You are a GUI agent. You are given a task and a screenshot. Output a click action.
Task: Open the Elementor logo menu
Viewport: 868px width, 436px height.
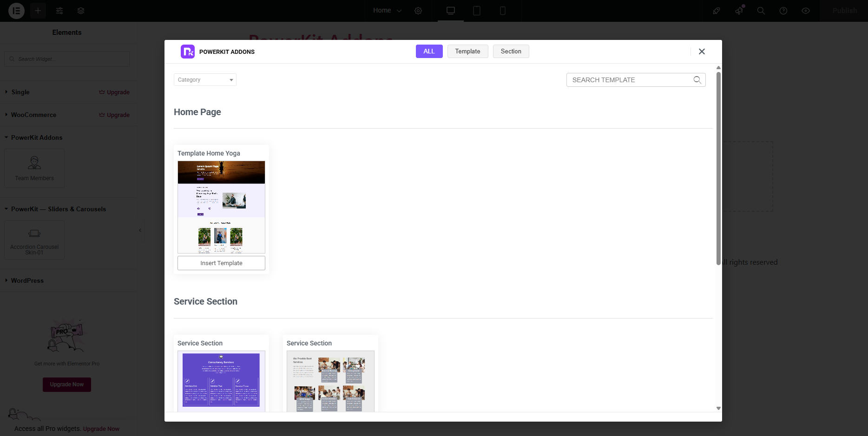coord(16,11)
